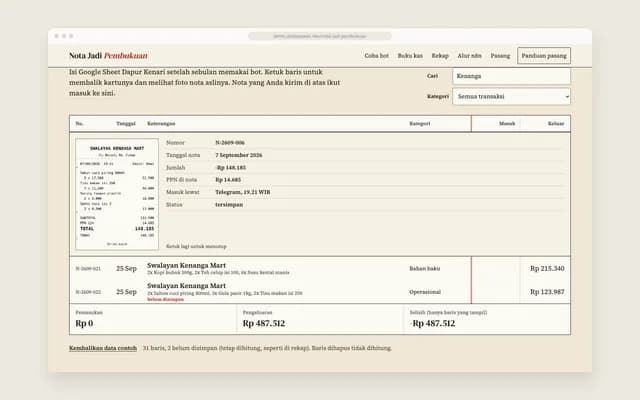Click the PPN di nota value Rp 14.685
640x400 pixels.
pyautogui.click(x=228, y=180)
